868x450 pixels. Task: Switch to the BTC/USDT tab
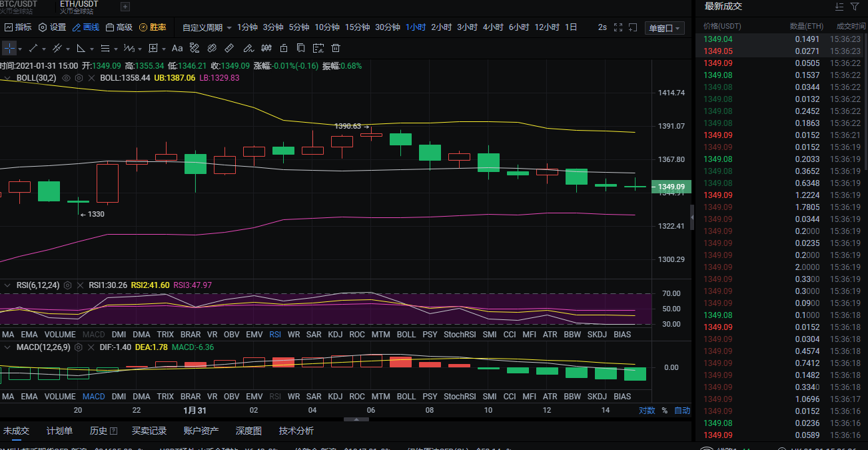20,7
